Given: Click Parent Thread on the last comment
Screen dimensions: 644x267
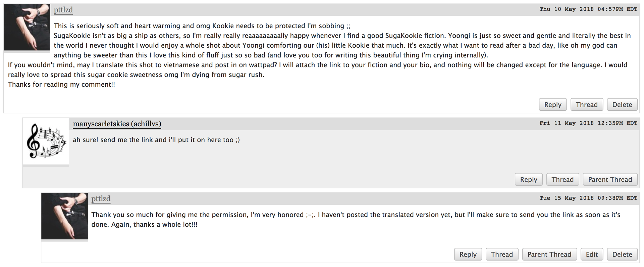Looking at the screenshot, I should 549,255.
